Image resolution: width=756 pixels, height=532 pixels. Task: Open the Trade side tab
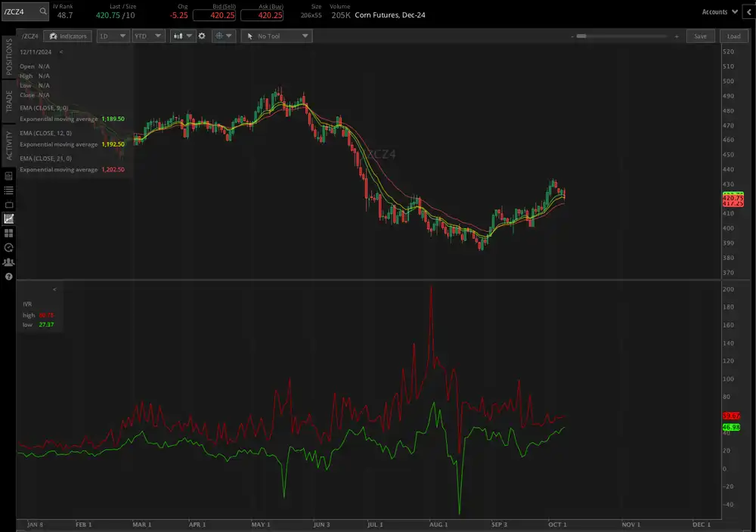9,101
